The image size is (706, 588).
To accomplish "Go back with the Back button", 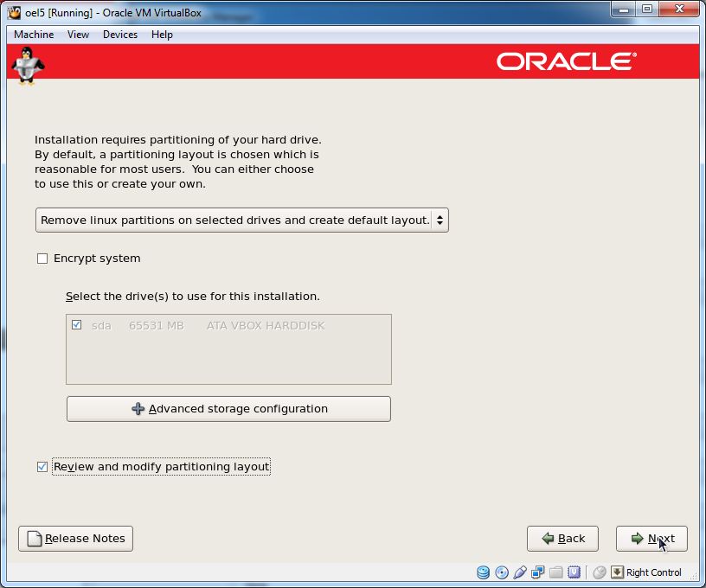I will pyautogui.click(x=563, y=539).
